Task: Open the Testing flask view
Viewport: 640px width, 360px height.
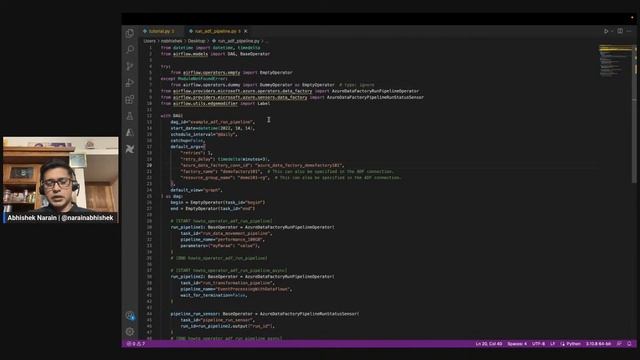Action: [x=130, y=116]
